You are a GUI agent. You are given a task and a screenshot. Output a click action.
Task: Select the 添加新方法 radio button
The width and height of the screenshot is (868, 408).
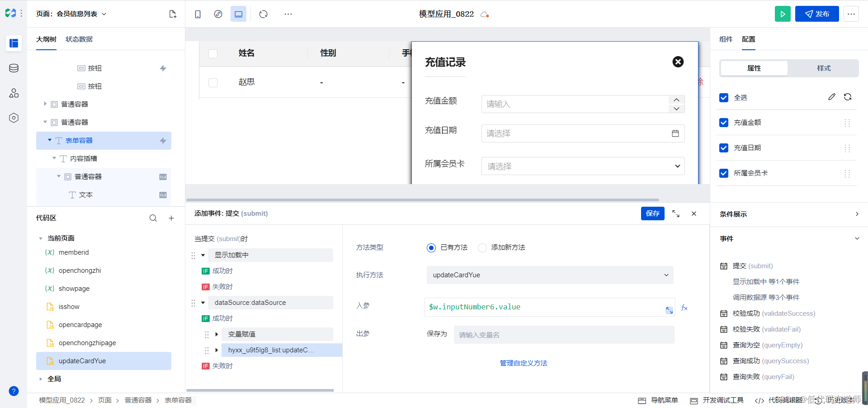click(482, 248)
